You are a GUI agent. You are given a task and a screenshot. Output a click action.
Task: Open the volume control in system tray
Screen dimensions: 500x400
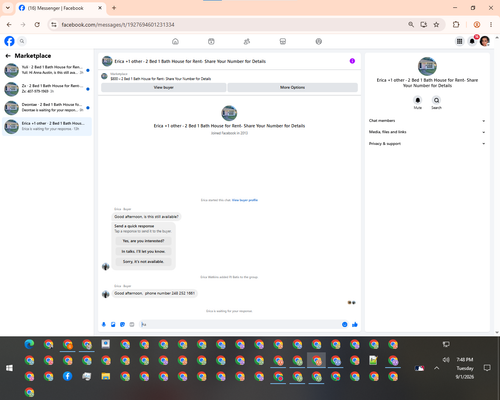pos(446,360)
